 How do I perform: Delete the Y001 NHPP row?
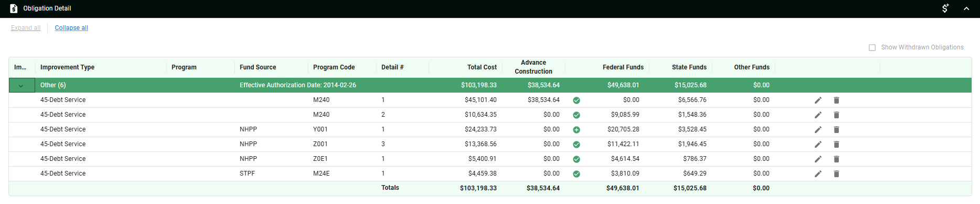(837, 129)
